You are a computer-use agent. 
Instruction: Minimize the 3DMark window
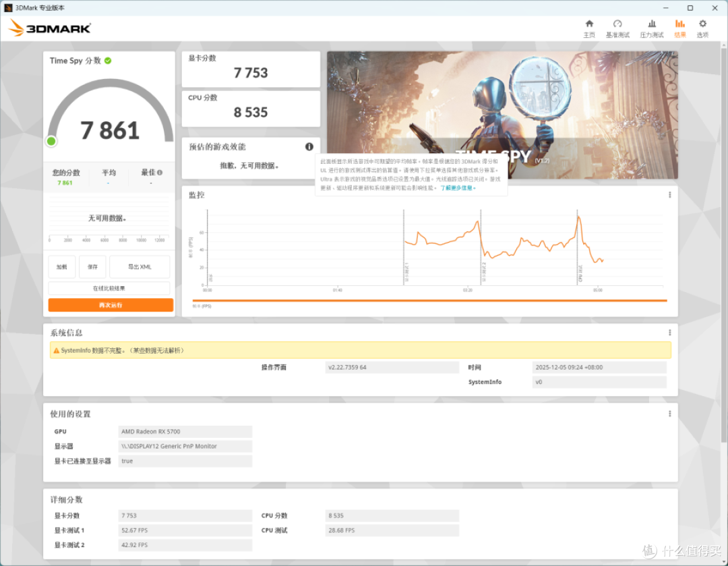tap(666, 8)
